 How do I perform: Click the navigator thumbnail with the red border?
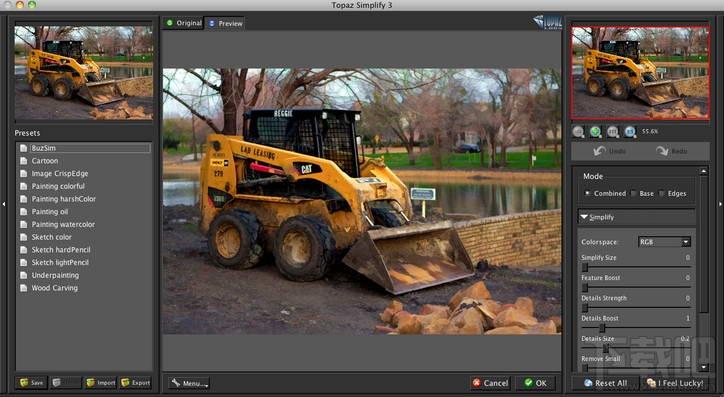(640, 73)
